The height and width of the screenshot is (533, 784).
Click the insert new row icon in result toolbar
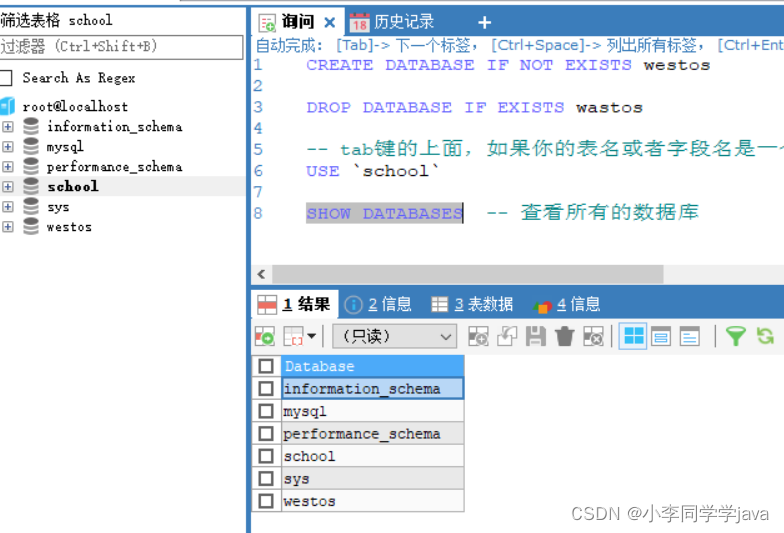478,336
